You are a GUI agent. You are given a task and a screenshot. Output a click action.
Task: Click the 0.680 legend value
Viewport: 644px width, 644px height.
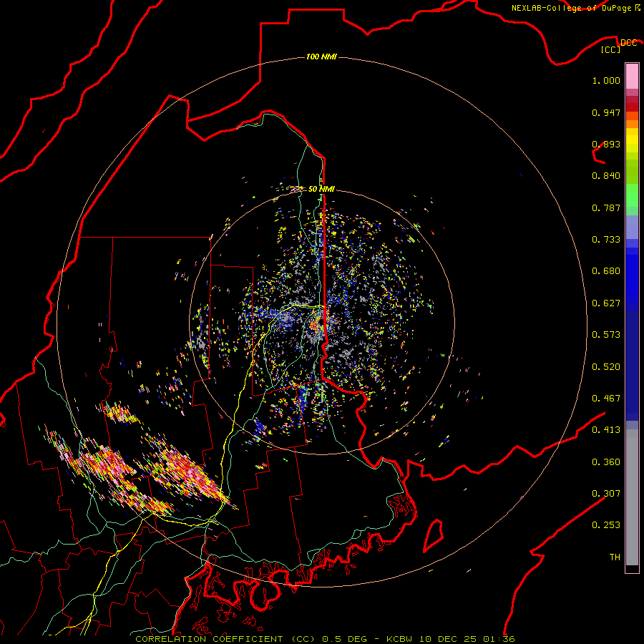[x=606, y=271]
